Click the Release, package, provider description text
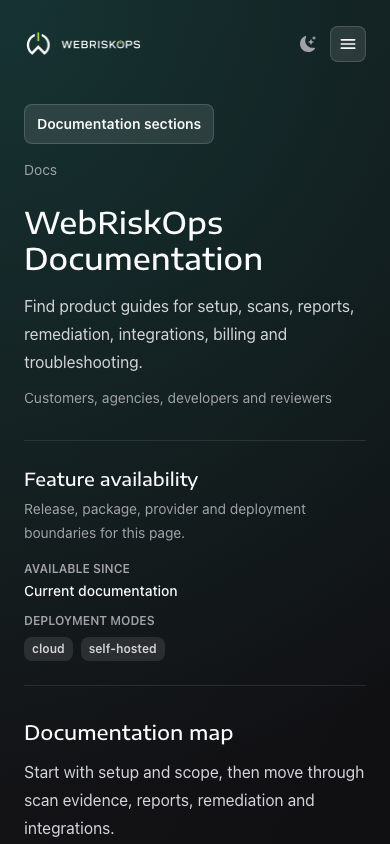The image size is (390, 844). [165, 521]
